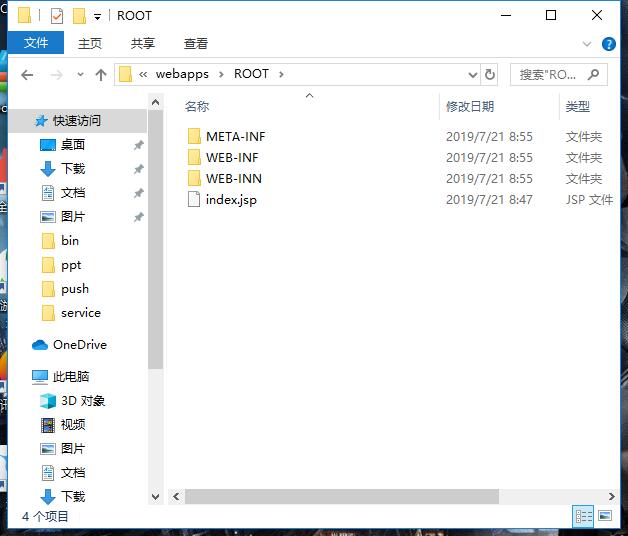
Task: Expand the ribbon with the chevron
Action: 587,44
